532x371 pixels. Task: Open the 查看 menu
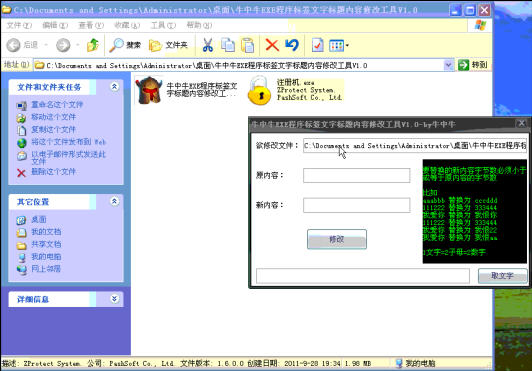pyautogui.click(x=91, y=25)
